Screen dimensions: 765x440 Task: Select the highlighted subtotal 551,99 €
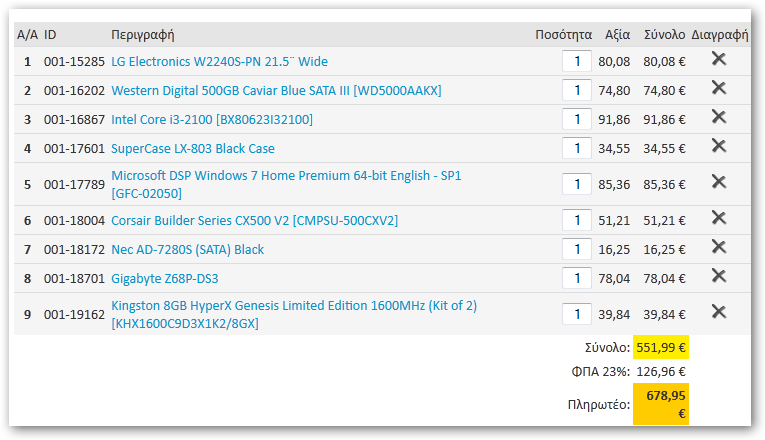(x=661, y=347)
